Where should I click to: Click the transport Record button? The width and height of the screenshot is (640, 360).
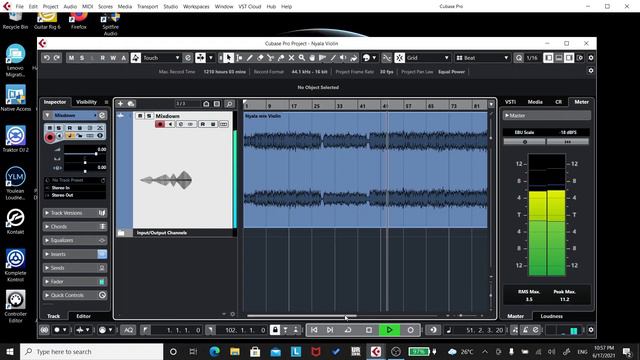tap(410, 330)
